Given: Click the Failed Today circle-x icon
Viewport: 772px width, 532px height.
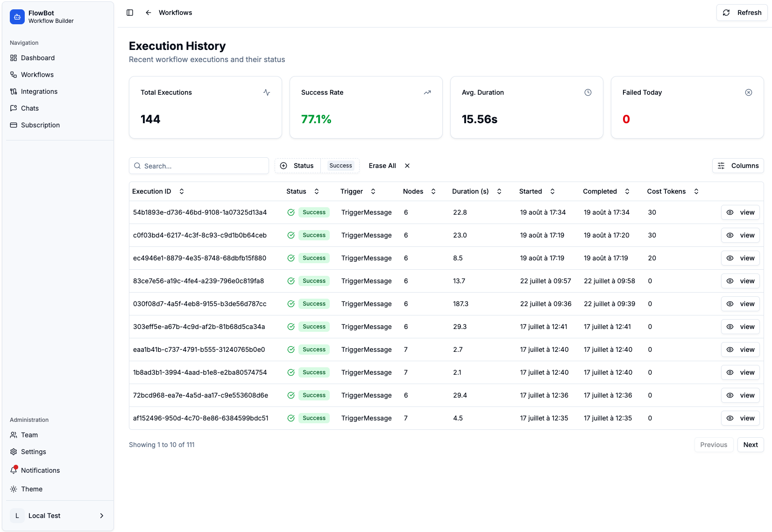Looking at the screenshot, I should [x=748, y=92].
